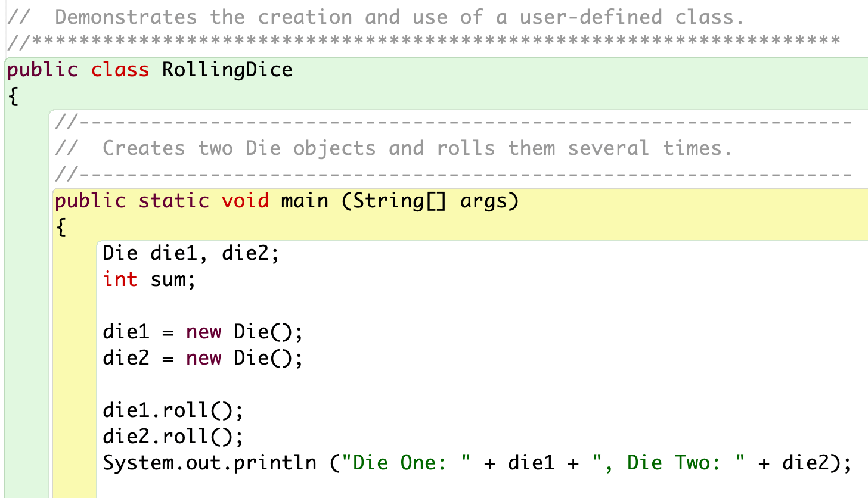This screenshot has height=498, width=868.
Task: Click the new keyword assigning die1
Action: pyautogui.click(x=204, y=332)
